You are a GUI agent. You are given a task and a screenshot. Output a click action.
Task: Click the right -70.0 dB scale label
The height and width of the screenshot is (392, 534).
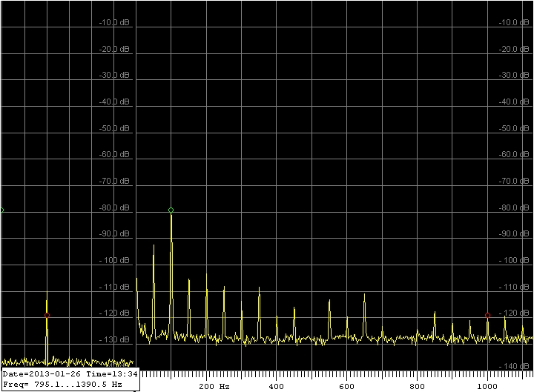tap(514, 181)
